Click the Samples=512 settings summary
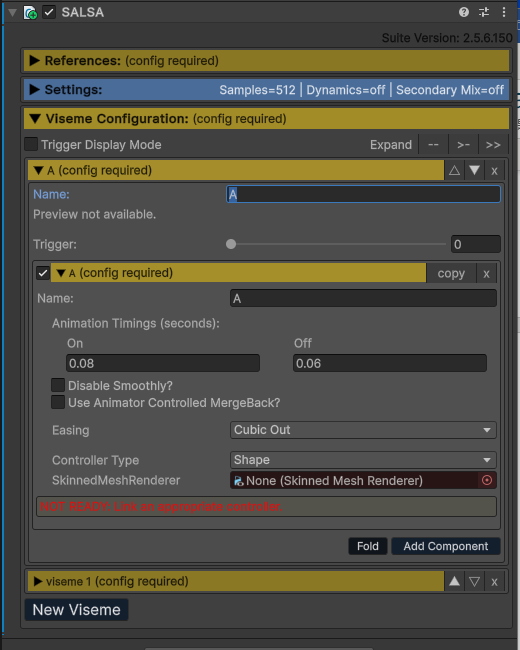 257,90
